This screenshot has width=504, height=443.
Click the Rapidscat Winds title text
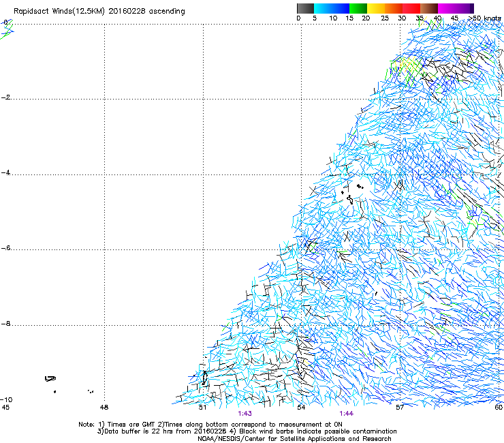99,12
